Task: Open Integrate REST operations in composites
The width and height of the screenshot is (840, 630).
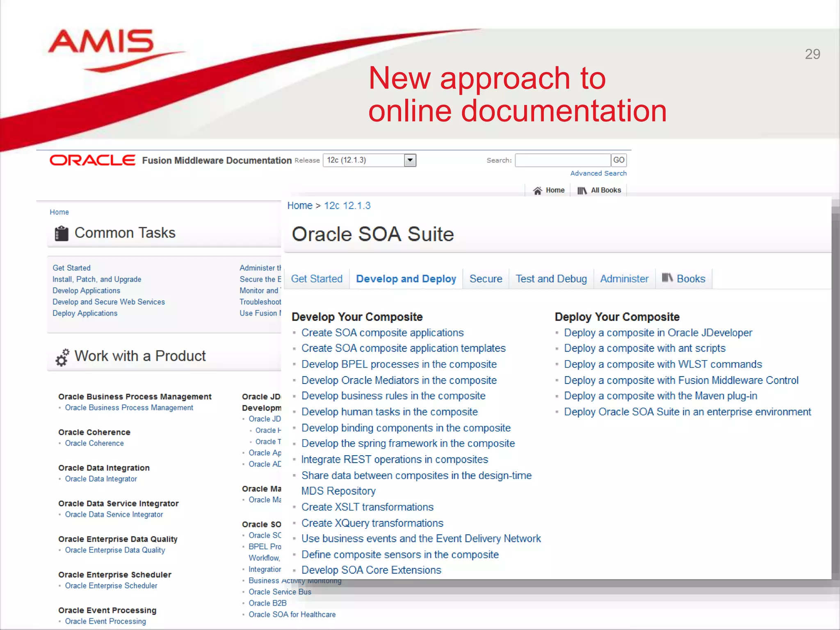Action: point(395,459)
